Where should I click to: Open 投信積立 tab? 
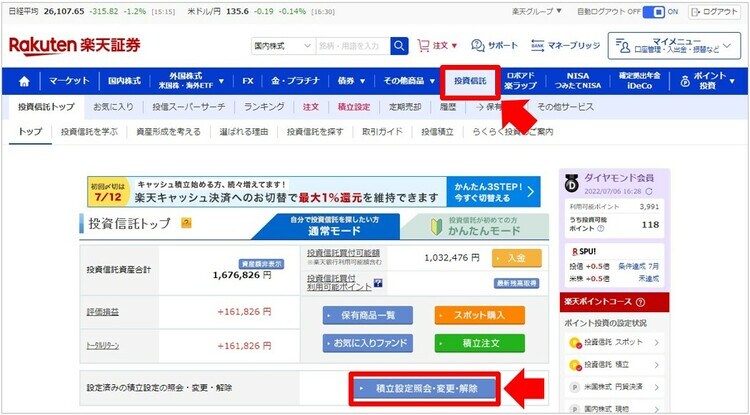pyautogui.click(x=437, y=131)
